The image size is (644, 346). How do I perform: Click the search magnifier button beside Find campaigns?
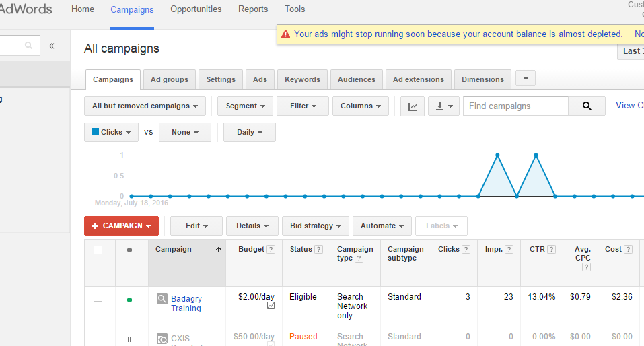coord(587,106)
